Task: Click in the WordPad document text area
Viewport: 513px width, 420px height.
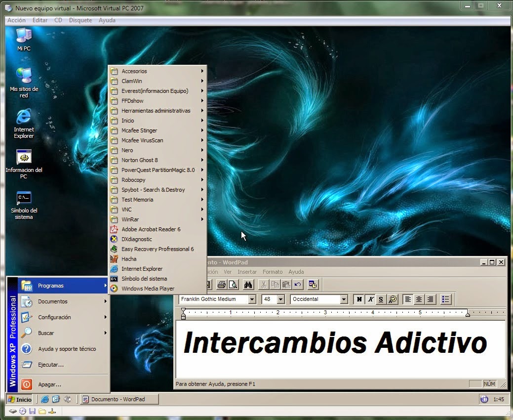Action: tap(341, 349)
